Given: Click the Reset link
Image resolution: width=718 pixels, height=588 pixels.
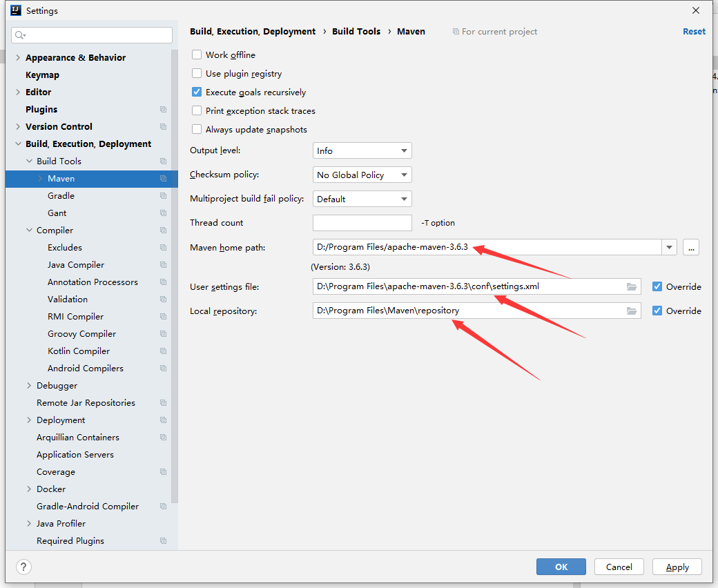Looking at the screenshot, I should (695, 32).
